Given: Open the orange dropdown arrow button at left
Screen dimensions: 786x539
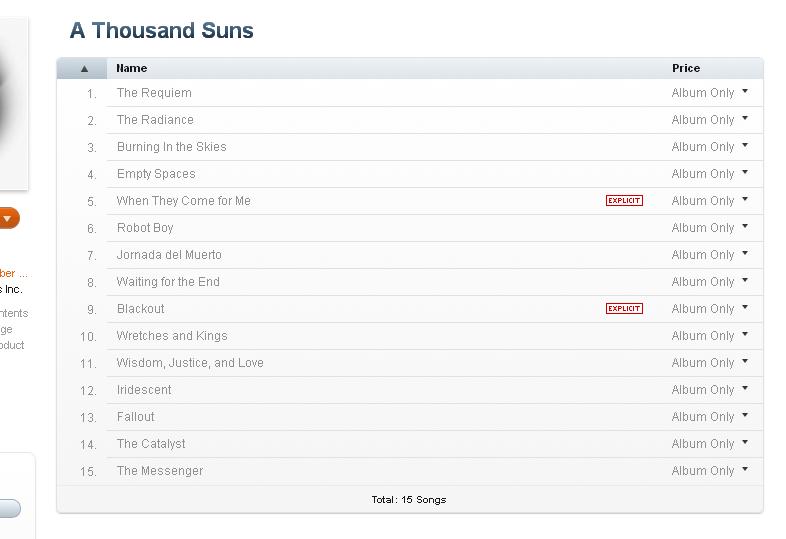Looking at the screenshot, I should (x=9, y=219).
